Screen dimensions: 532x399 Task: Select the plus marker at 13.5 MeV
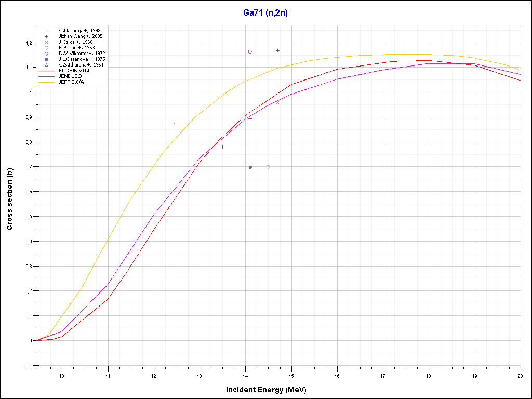coord(222,147)
